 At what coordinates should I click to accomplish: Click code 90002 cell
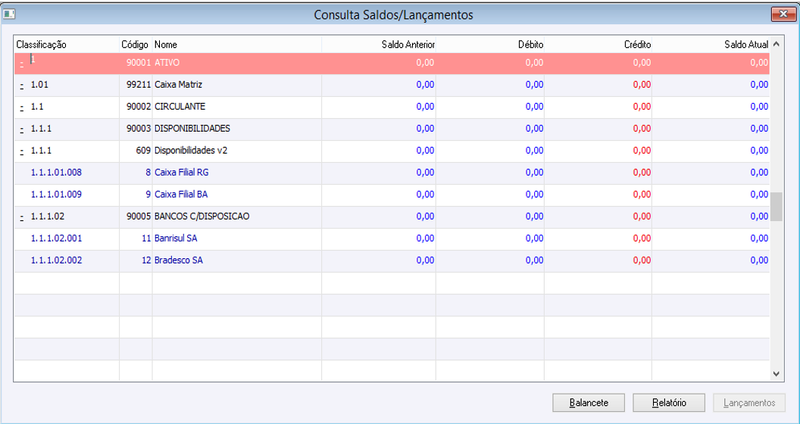(x=139, y=107)
